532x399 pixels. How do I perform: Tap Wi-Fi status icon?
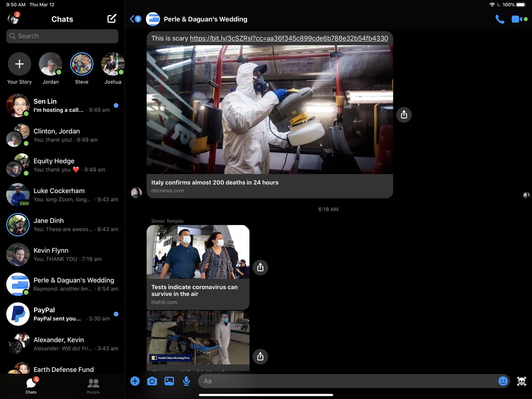tap(492, 4)
